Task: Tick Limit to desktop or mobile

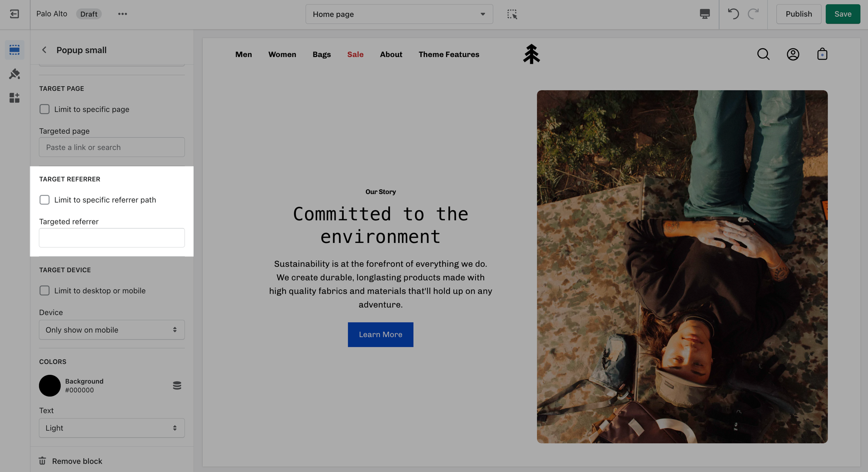Action: point(44,290)
